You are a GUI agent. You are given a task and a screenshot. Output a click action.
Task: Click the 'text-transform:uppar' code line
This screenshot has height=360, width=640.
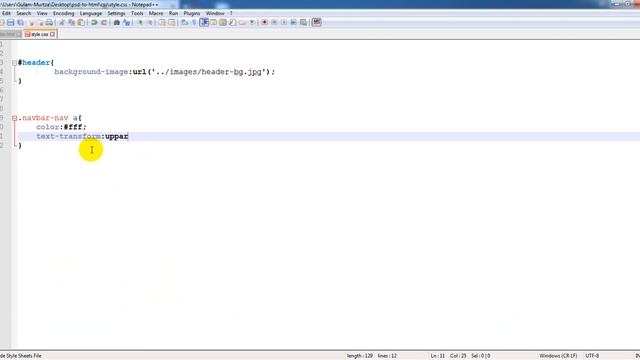[x=82, y=136]
